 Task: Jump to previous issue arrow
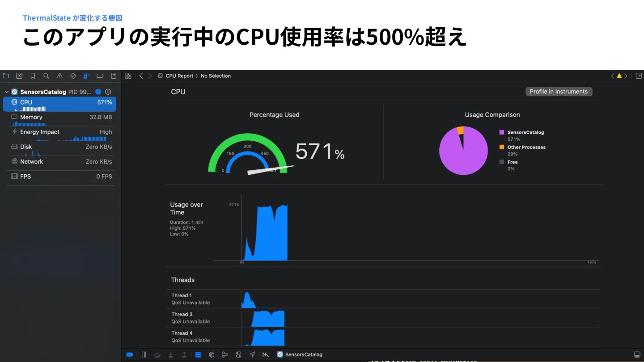(x=613, y=76)
